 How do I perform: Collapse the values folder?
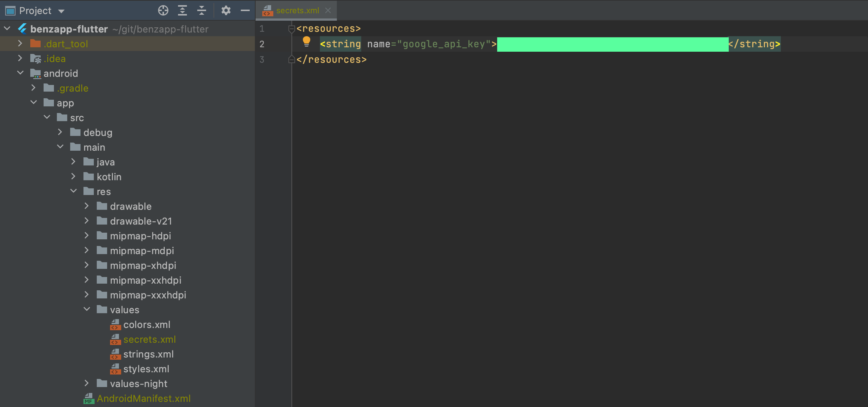tap(87, 309)
